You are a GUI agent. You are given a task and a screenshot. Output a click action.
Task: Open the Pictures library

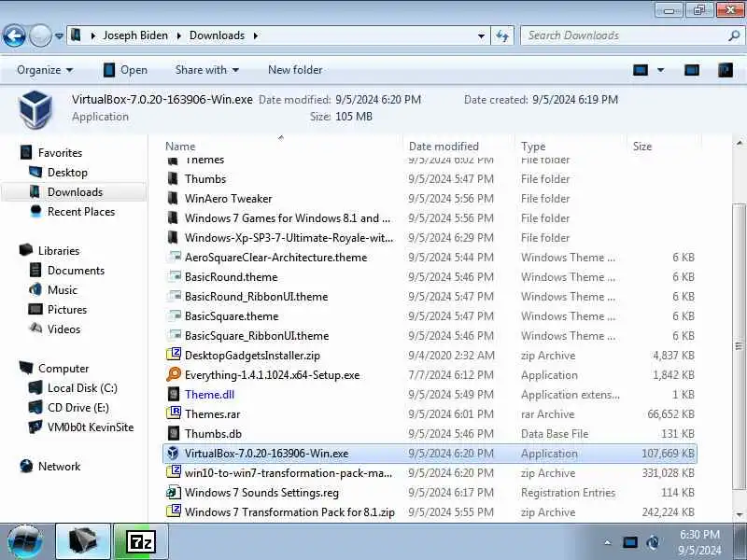pyautogui.click(x=67, y=310)
